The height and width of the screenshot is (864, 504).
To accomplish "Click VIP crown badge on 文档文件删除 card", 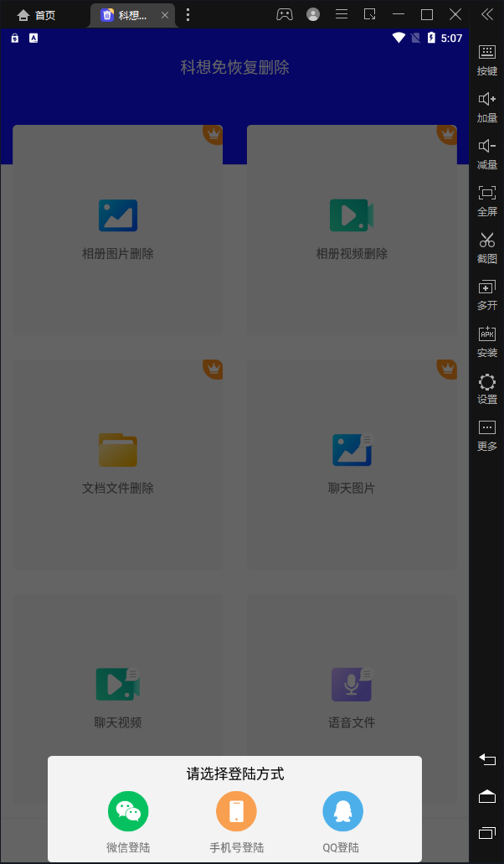I will (x=213, y=369).
